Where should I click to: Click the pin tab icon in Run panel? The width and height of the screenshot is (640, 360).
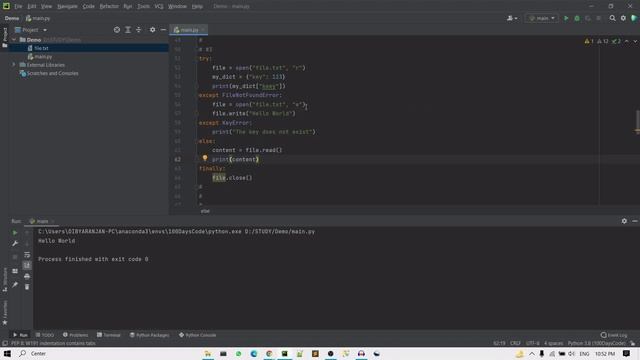click(15, 284)
